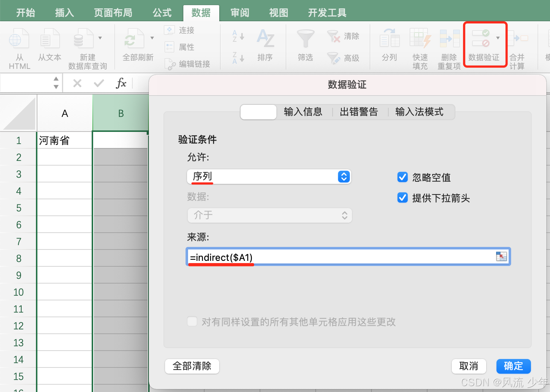The height and width of the screenshot is (392, 550).
Task: Click the 确定 button
Action: point(513,366)
